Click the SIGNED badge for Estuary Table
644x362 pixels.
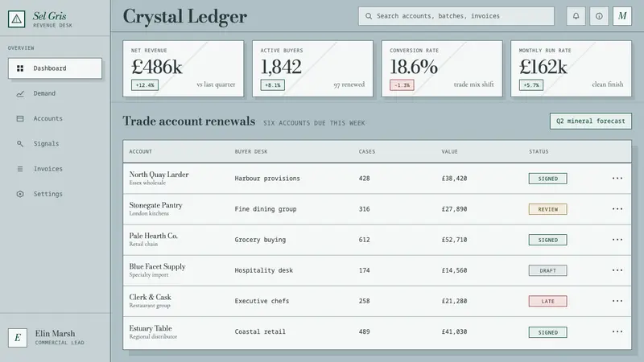548,332
